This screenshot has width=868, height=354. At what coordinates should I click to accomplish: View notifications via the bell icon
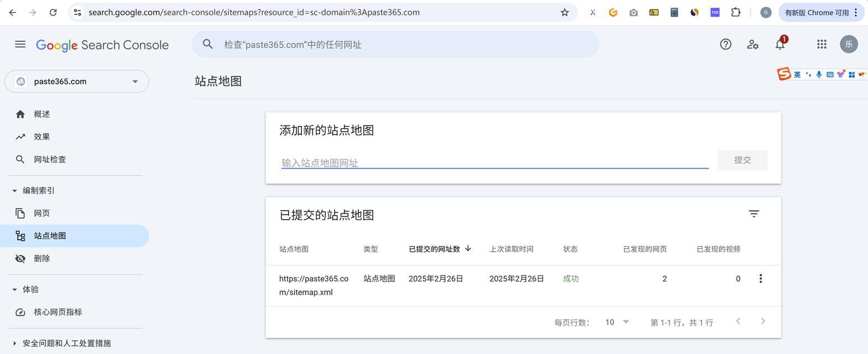coord(780,44)
